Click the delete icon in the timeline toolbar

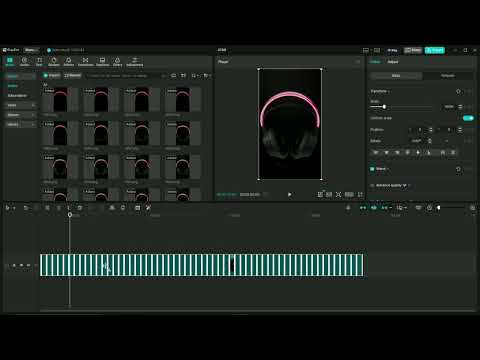(x=80, y=208)
